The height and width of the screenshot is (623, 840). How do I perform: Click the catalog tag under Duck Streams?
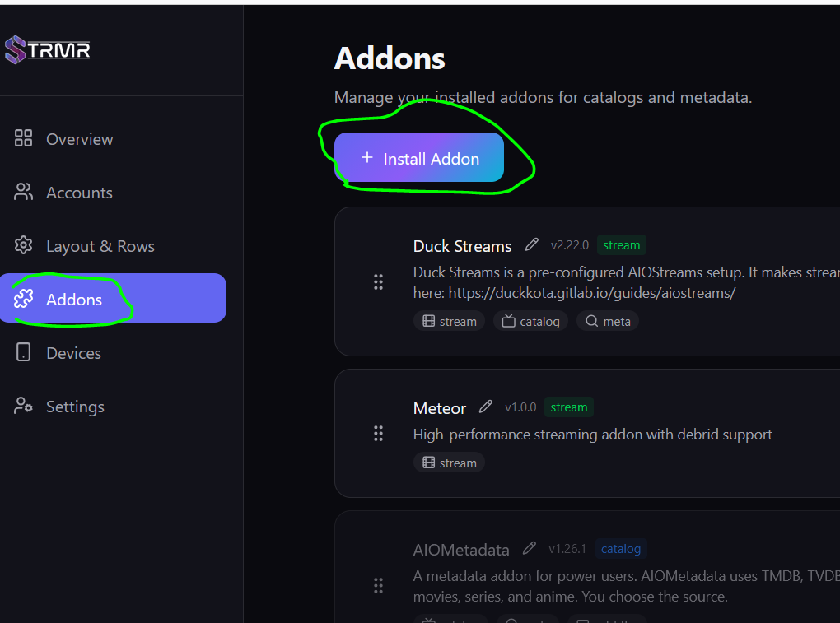(x=531, y=321)
